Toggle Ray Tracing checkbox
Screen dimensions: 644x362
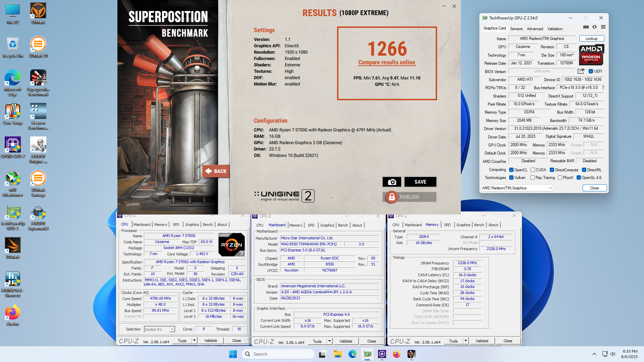[532, 178]
